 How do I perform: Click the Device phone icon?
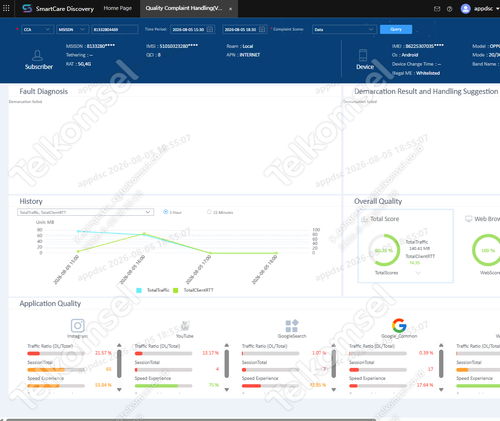coord(363,55)
